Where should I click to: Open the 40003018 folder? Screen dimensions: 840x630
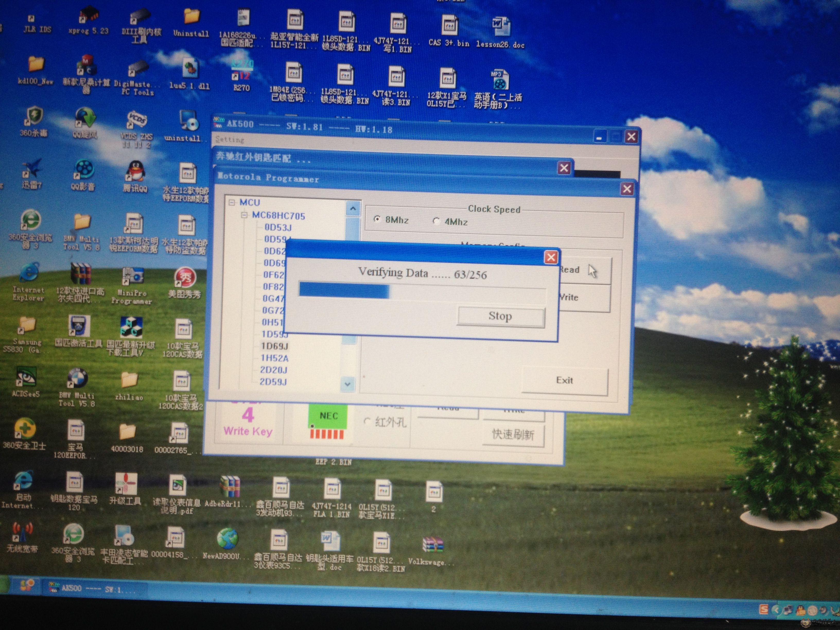[127, 438]
